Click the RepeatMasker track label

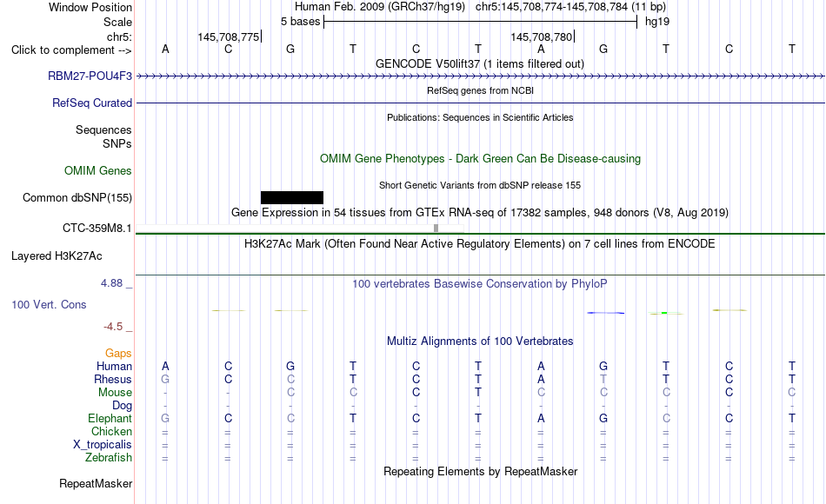point(96,483)
